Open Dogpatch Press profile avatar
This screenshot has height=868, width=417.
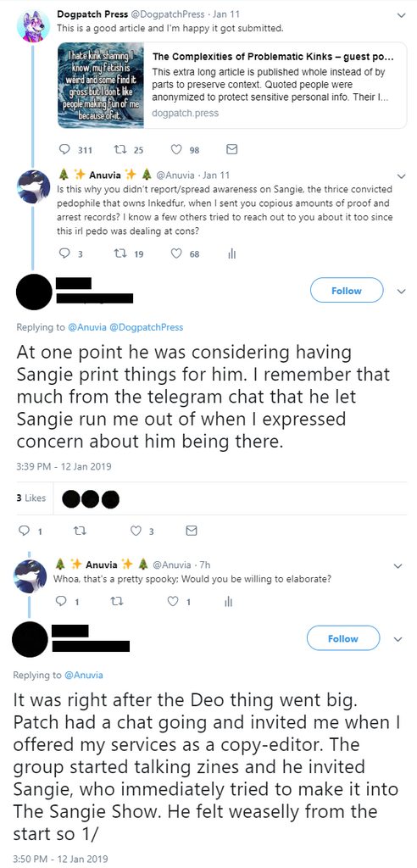point(34,25)
